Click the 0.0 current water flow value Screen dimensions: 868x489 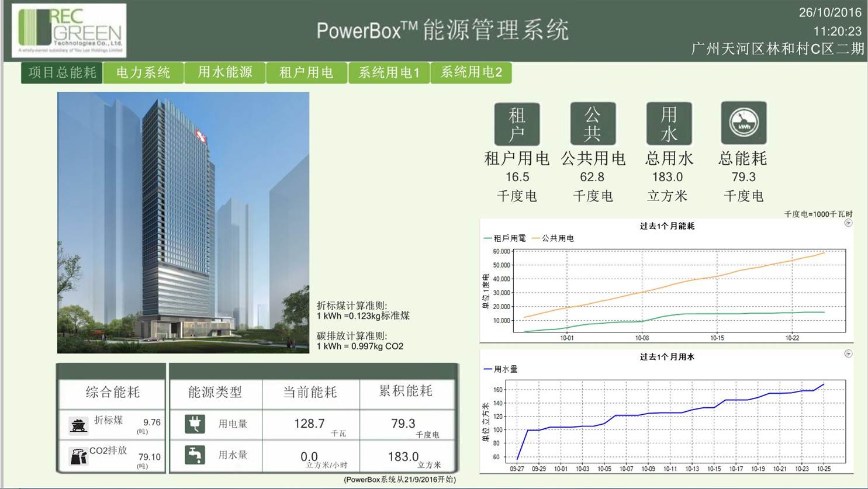[x=309, y=456]
